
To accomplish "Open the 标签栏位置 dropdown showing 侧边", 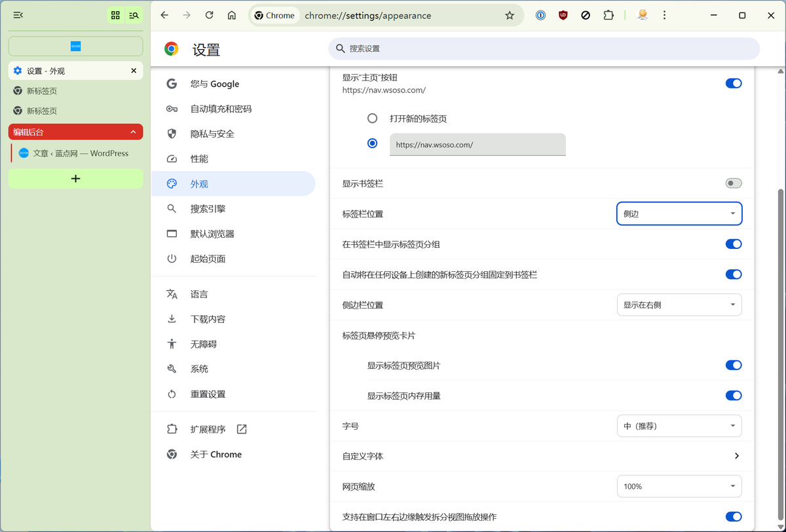I will coord(679,214).
